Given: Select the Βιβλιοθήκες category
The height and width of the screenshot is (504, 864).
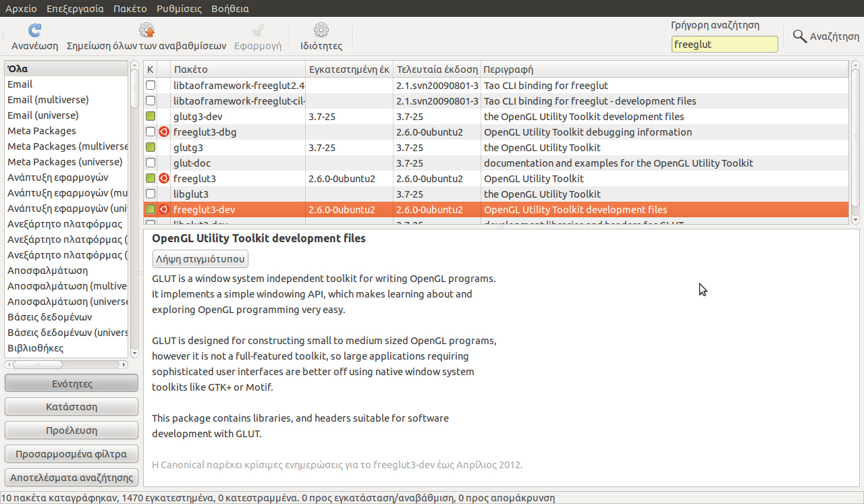Looking at the screenshot, I should coord(66,348).
